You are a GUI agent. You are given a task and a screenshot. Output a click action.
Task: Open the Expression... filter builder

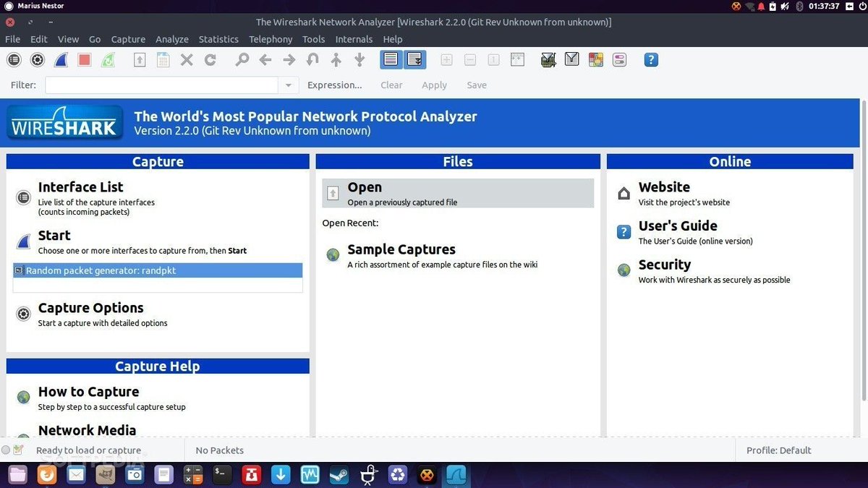(334, 85)
